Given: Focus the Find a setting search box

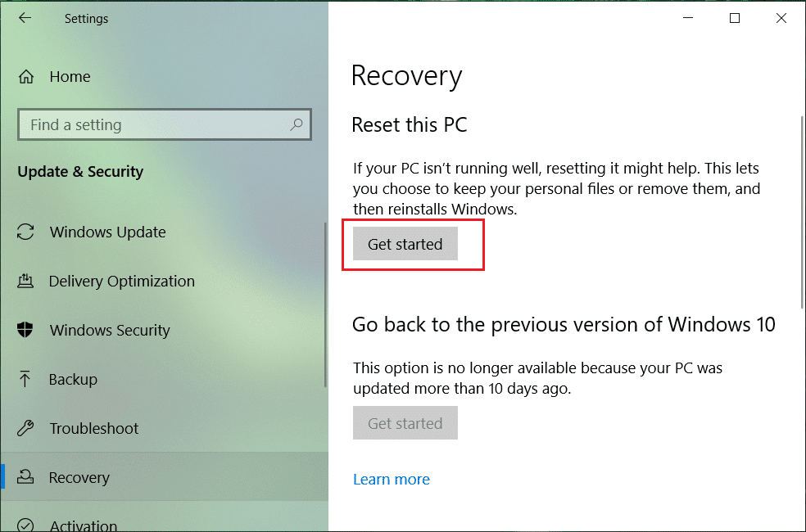Looking at the screenshot, I should coord(156,125).
